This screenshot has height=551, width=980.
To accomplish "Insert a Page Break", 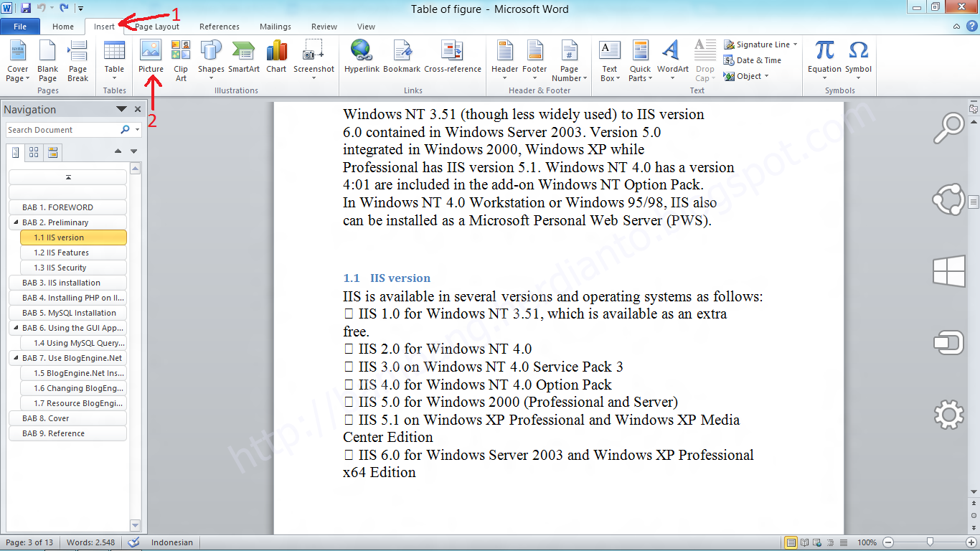I will point(77,62).
